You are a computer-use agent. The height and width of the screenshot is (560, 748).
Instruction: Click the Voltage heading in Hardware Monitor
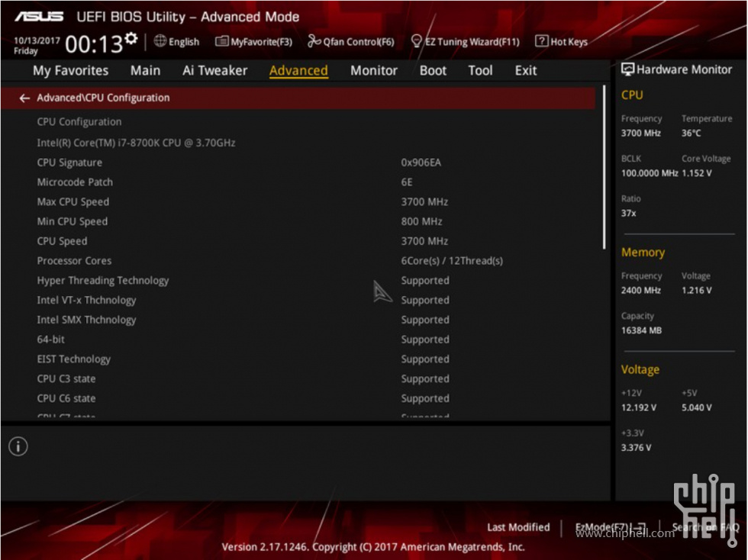point(640,370)
